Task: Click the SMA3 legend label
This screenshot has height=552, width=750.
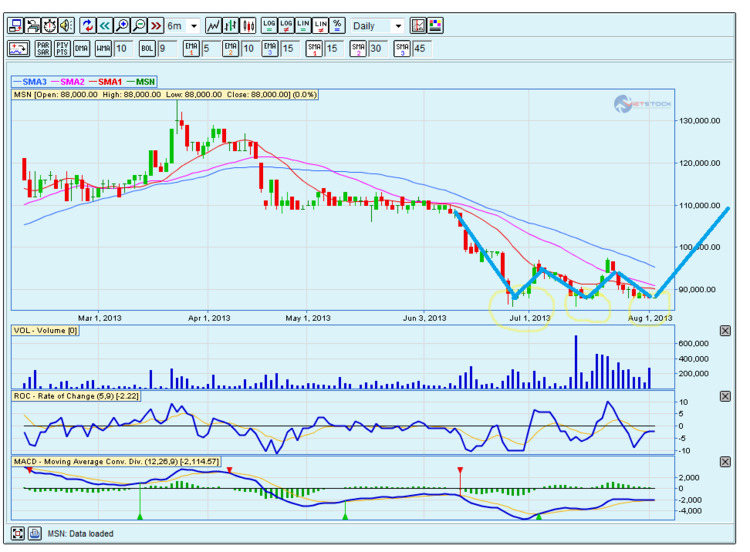Action: pyautogui.click(x=34, y=82)
